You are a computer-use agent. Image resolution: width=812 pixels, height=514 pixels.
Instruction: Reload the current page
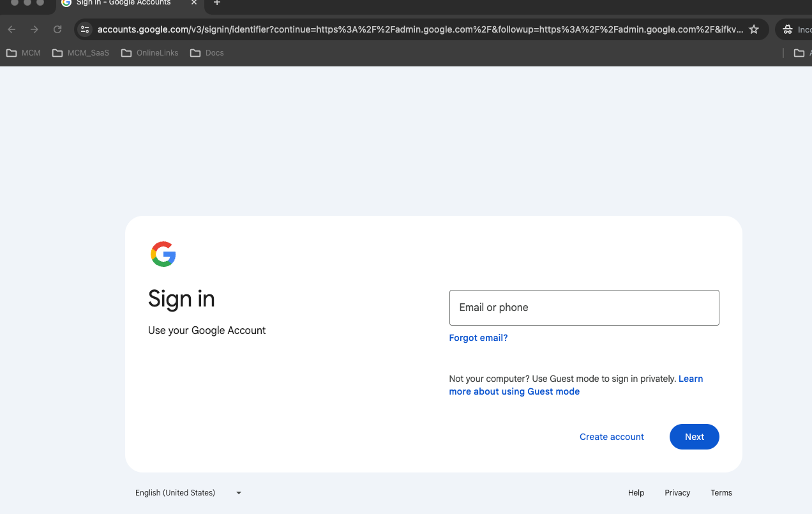[x=57, y=29]
